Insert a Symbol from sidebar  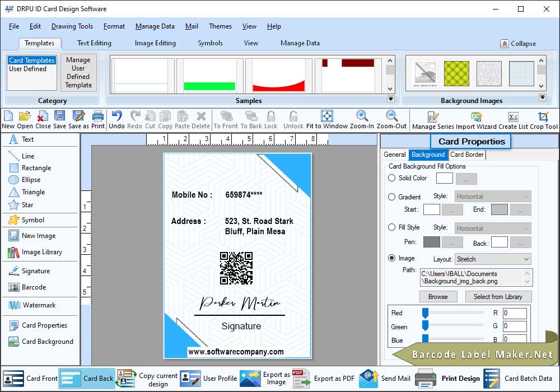pos(26,220)
